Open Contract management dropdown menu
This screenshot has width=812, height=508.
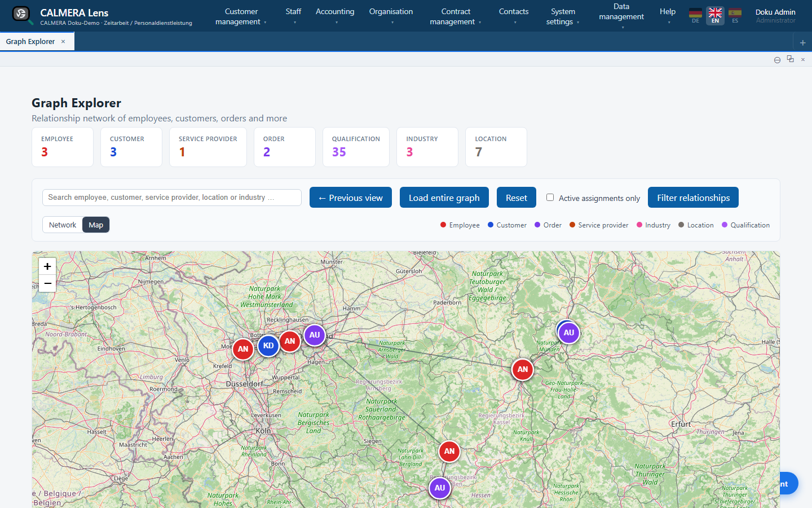pos(456,16)
